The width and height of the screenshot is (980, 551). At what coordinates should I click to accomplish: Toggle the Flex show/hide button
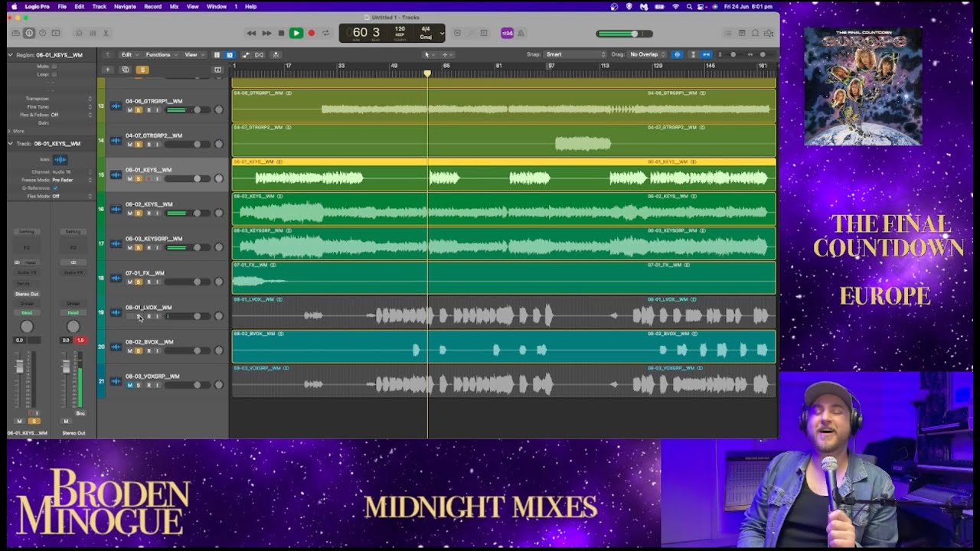[259, 54]
